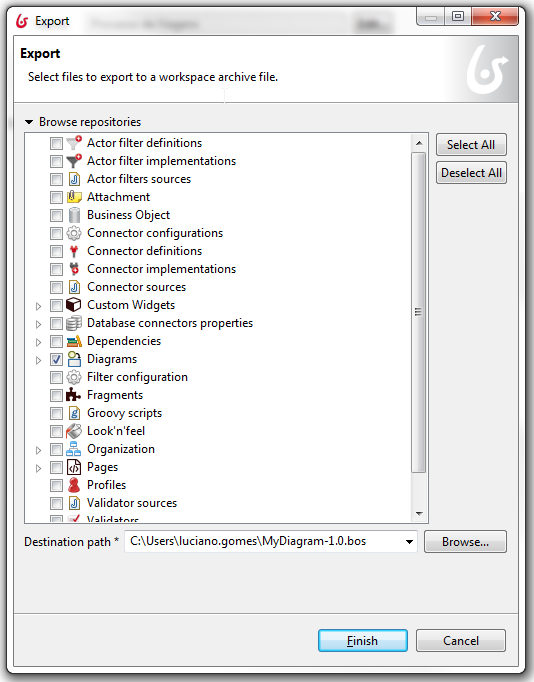Enable the Connector sources checkbox
The image size is (534, 682).
[x=56, y=287]
